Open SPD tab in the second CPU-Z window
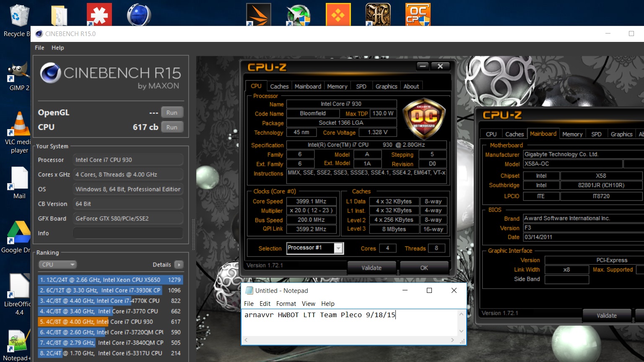Image resolution: width=644 pixels, height=362 pixels. 596,134
